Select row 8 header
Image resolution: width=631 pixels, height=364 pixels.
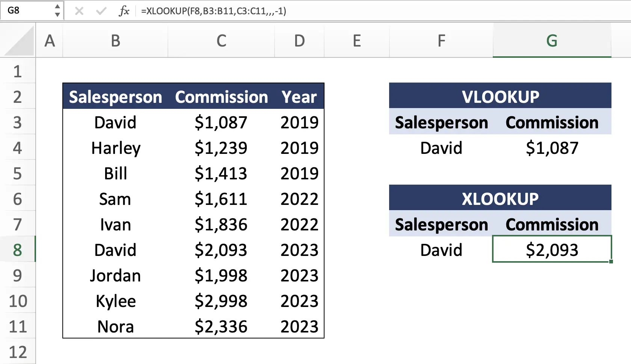[18, 250]
